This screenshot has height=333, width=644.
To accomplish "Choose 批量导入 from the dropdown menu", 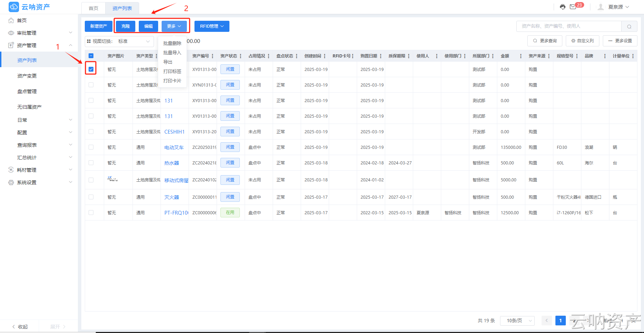I will click(x=172, y=53).
